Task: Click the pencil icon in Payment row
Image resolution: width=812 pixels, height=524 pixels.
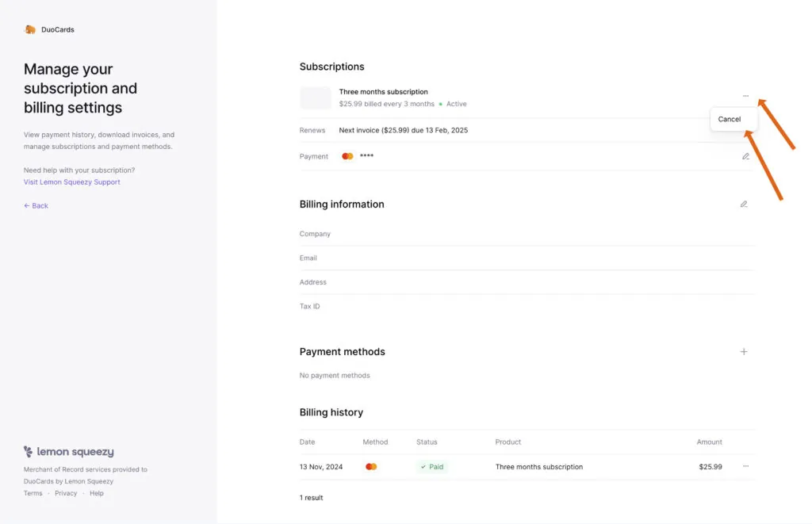Action: coord(745,156)
